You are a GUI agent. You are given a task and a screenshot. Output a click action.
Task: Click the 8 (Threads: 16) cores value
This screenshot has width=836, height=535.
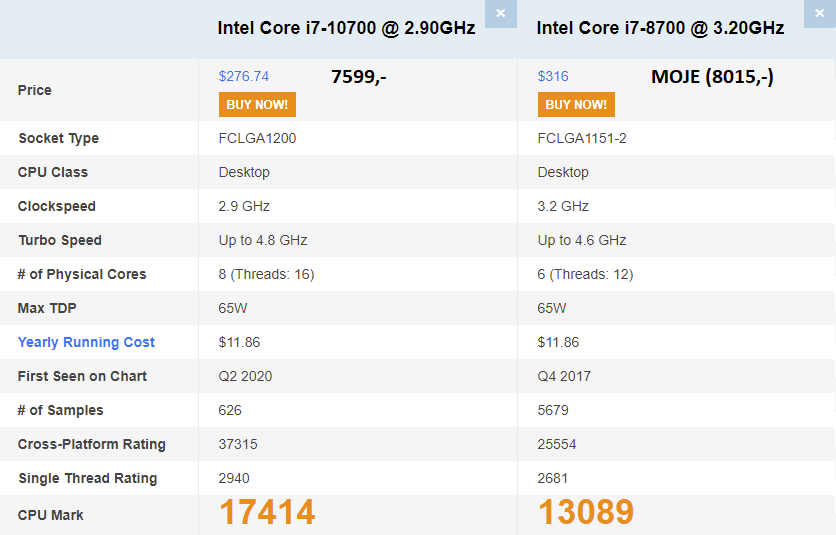[x=266, y=274]
